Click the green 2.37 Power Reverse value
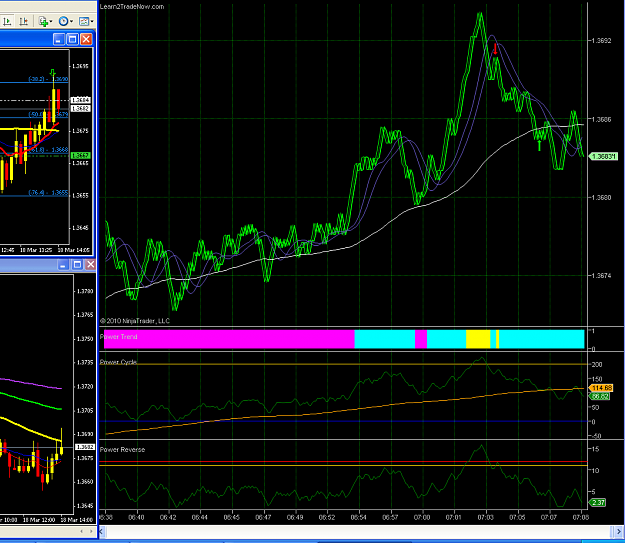Screen dimensions: 625x543 597,503
